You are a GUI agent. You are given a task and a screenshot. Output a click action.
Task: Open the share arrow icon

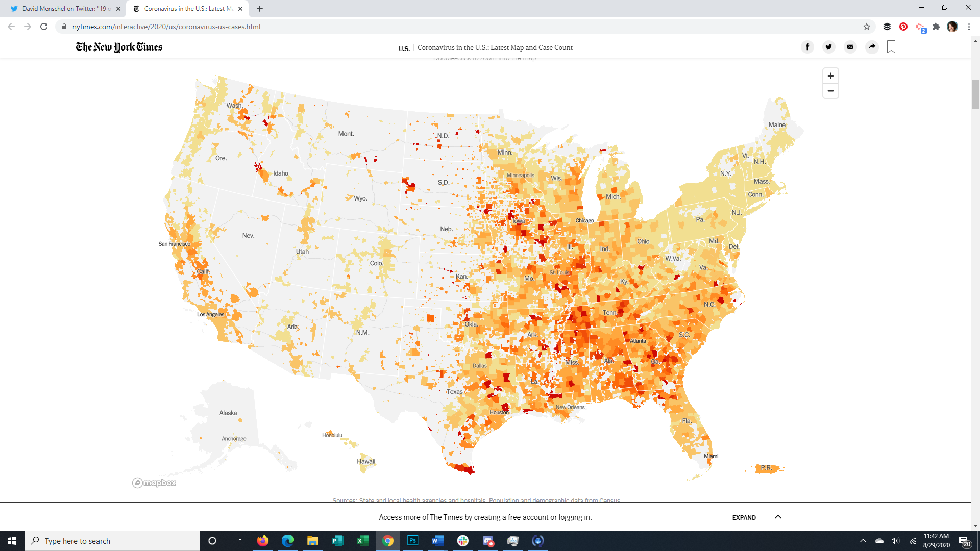click(x=872, y=47)
